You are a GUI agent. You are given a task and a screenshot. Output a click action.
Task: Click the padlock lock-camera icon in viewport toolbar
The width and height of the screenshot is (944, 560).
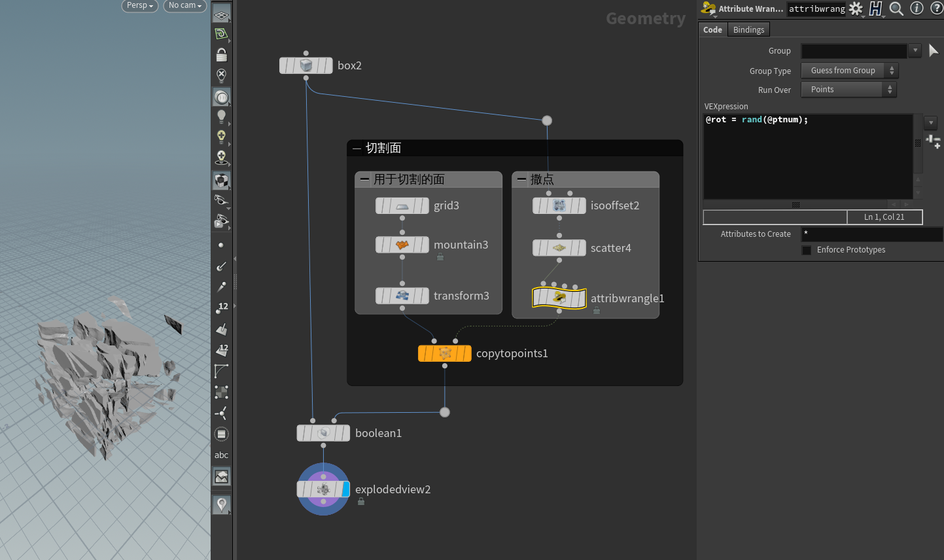click(x=222, y=55)
